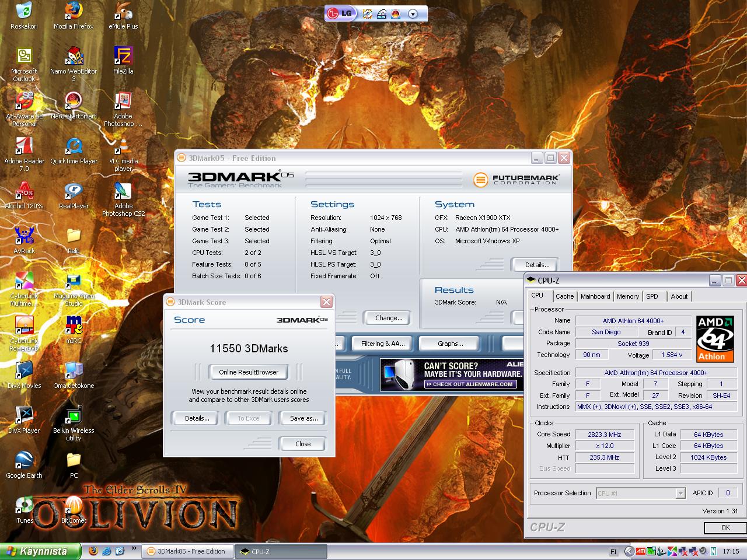Switch to the Cache tab in CPU-Z
The height and width of the screenshot is (560, 747).
(x=564, y=296)
